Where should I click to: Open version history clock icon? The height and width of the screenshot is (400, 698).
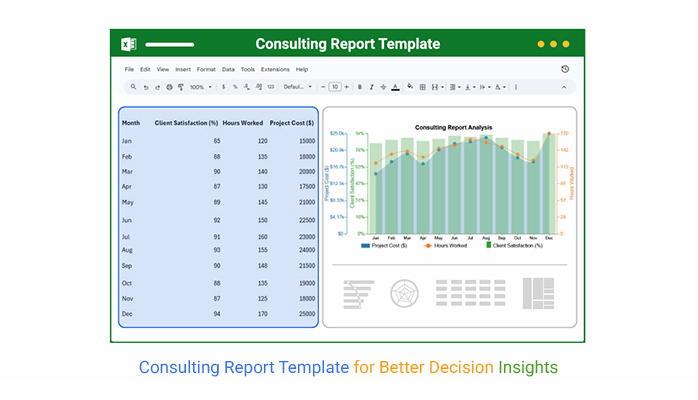[x=565, y=69]
